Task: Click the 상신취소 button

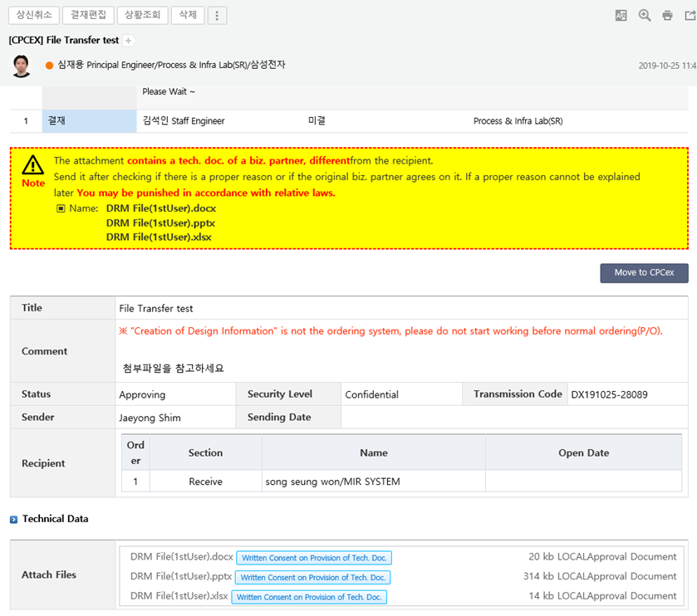Action: (x=33, y=16)
